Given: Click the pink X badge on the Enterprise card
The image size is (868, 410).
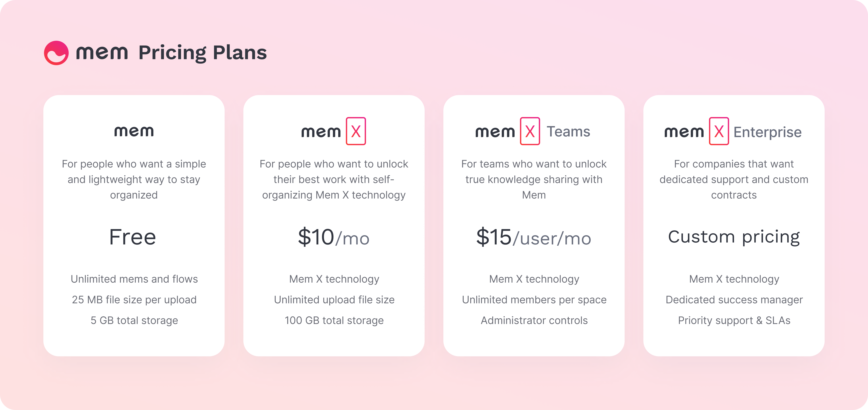Looking at the screenshot, I should [719, 131].
